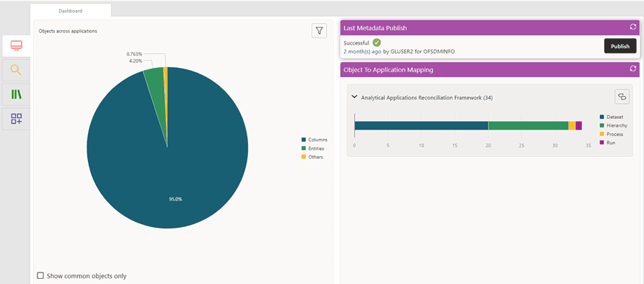Click the Others legend swatch

click(x=304, y=156)
